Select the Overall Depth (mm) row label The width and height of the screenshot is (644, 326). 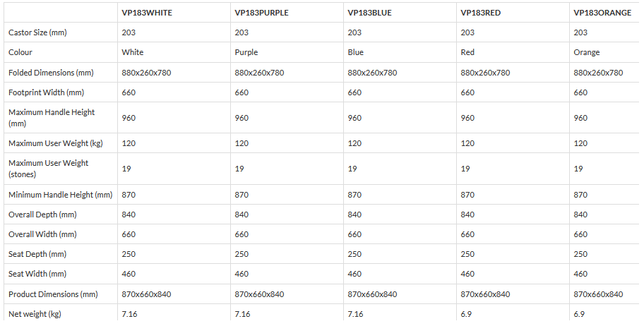click(43, 215)
